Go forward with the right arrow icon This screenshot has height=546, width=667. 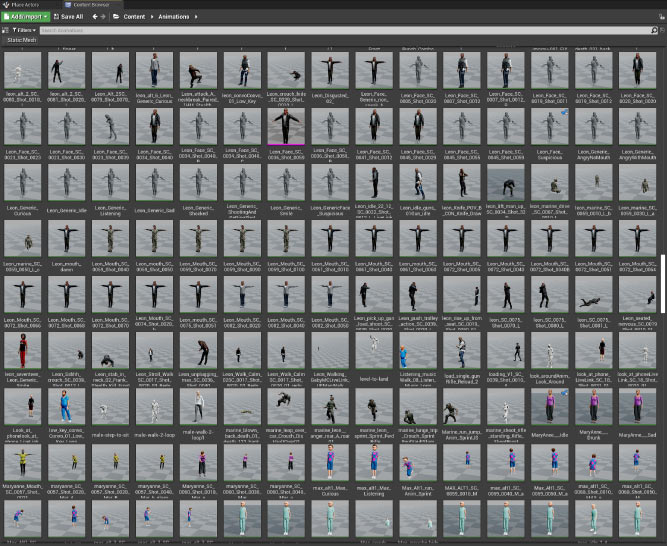pyautogui.click(x=104, y=17)
